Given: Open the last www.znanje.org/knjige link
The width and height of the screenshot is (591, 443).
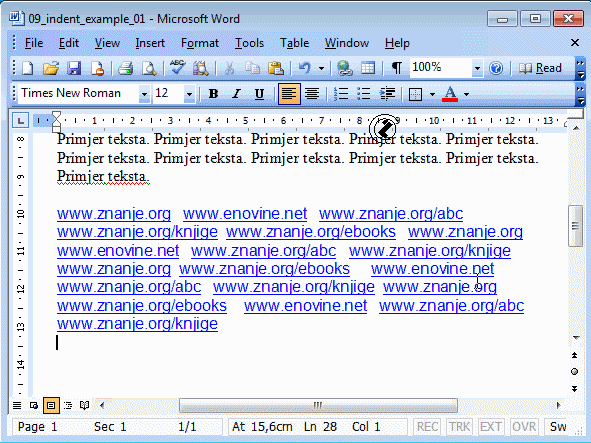Looking at the screenshot, I should 137,324.
